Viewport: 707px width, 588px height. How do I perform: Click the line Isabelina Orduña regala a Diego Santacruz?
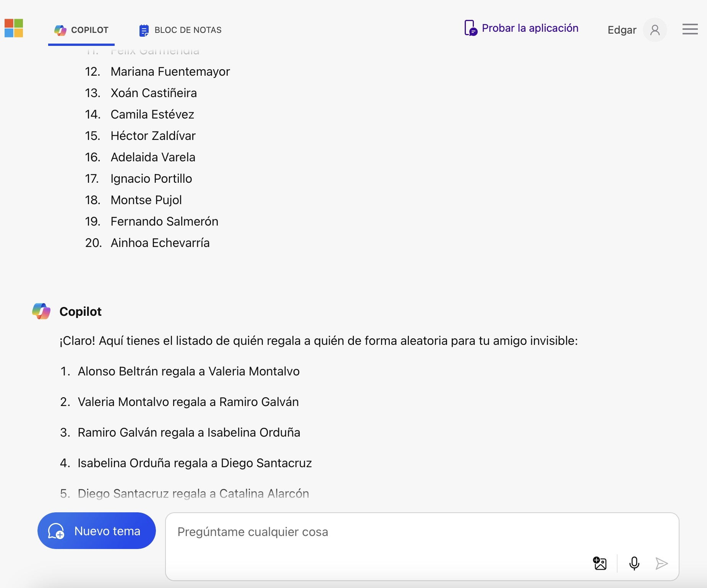[195, 463]
